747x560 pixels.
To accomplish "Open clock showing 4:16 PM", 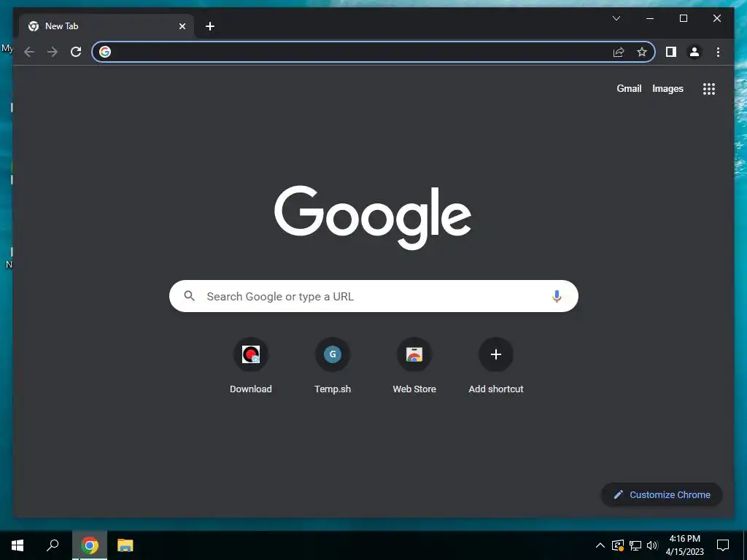I will pos(684,545).
